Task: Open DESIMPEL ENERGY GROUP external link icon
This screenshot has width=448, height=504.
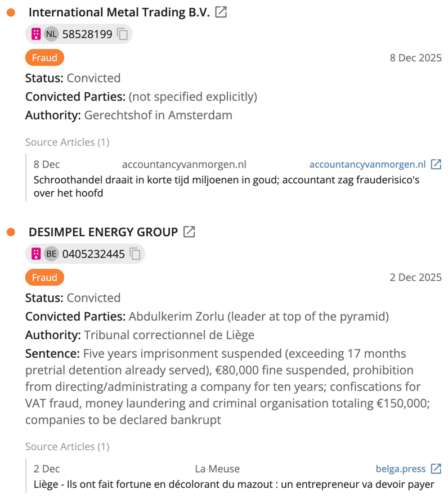Action: (190, 232)
